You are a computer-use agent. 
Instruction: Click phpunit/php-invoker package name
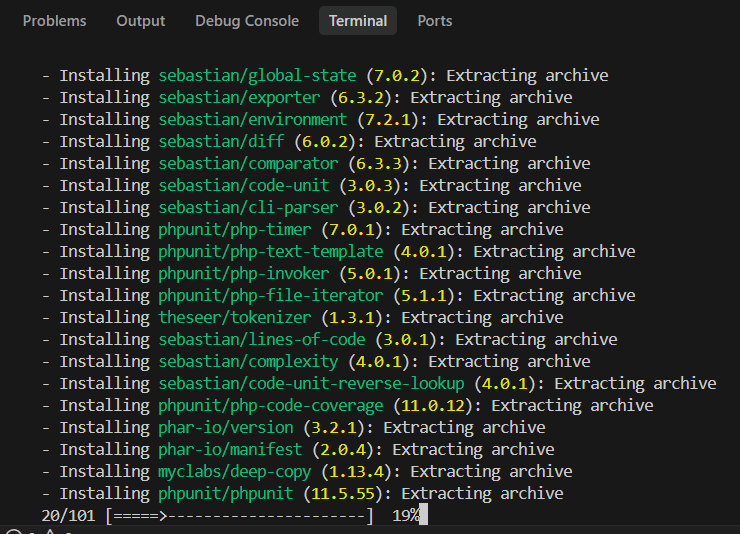coord(244,274)
